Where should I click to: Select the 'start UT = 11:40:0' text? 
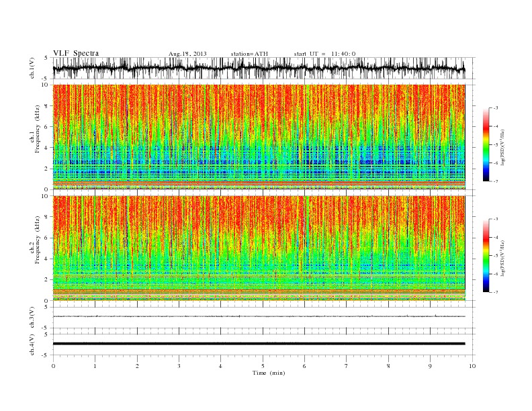pyautogui.click(x=324, y=54)
